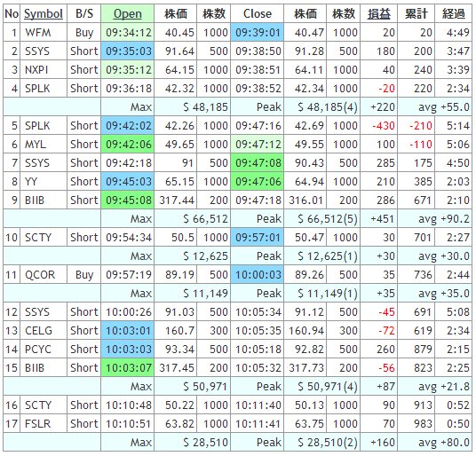Select close time 09:57:01

click(258, 238)
